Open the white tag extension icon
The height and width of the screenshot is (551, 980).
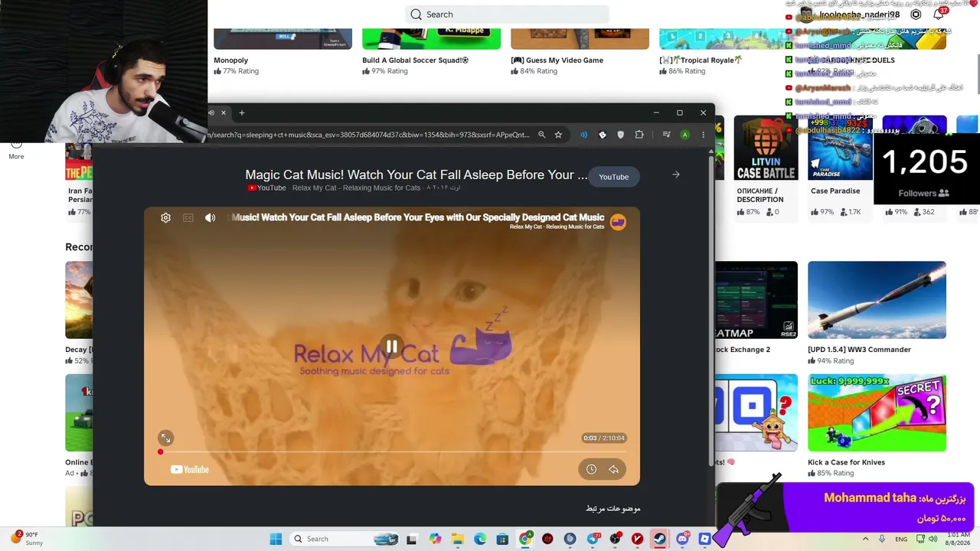coord(602,135)
